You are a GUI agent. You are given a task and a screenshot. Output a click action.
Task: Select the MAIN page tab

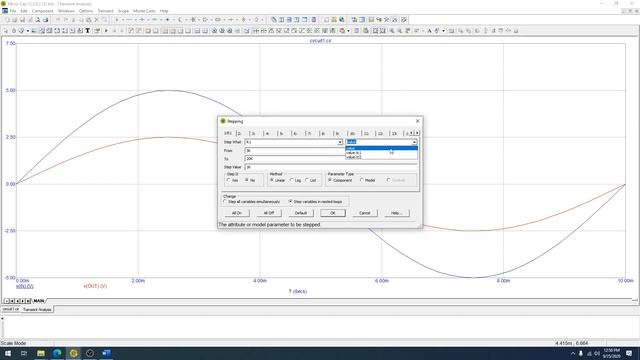[39, 301]
